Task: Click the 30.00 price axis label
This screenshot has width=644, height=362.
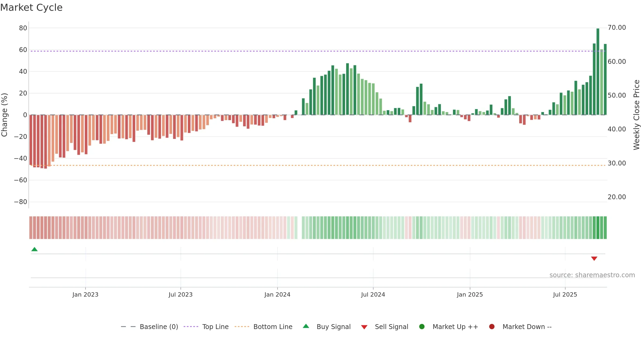Action: [617, 163]
